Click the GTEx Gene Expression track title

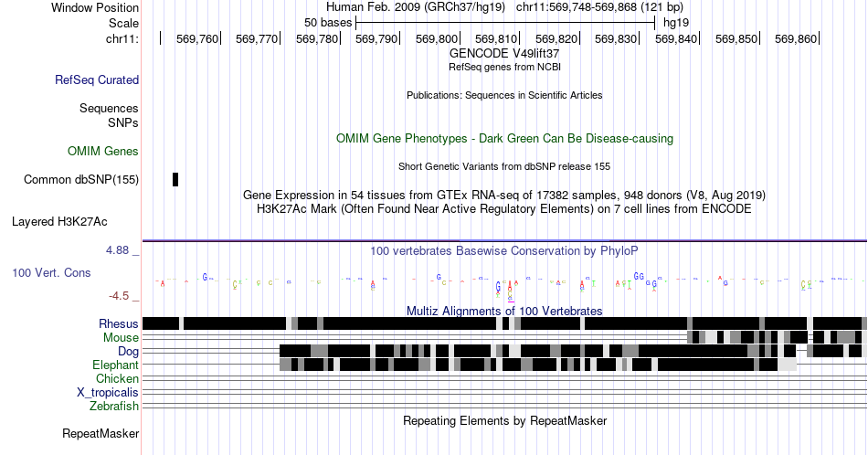point(504,195)
